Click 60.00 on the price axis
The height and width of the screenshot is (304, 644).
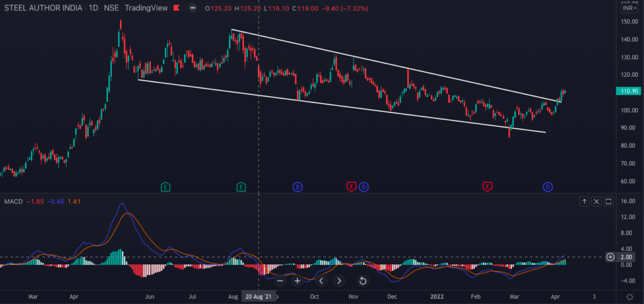629,181
